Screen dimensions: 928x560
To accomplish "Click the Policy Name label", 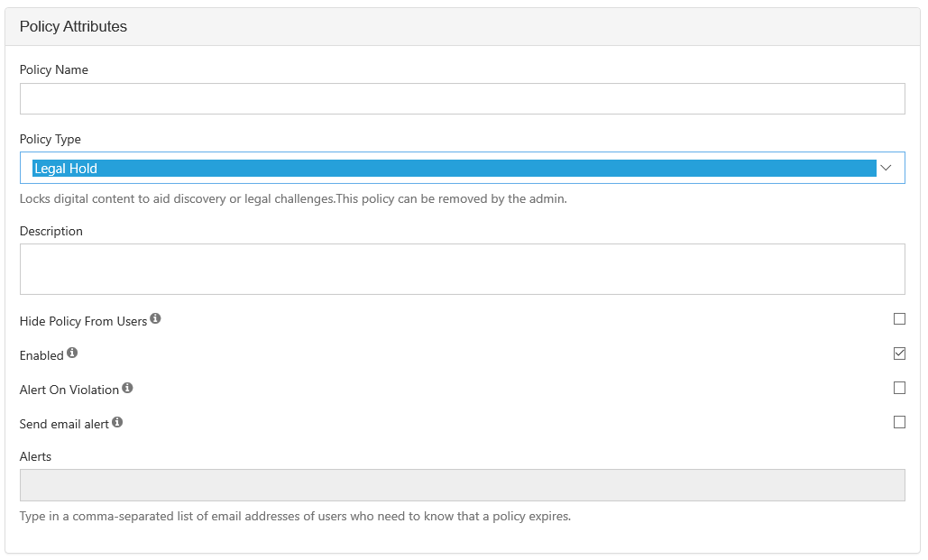I will pyautogui.click(x=54, y=69).
